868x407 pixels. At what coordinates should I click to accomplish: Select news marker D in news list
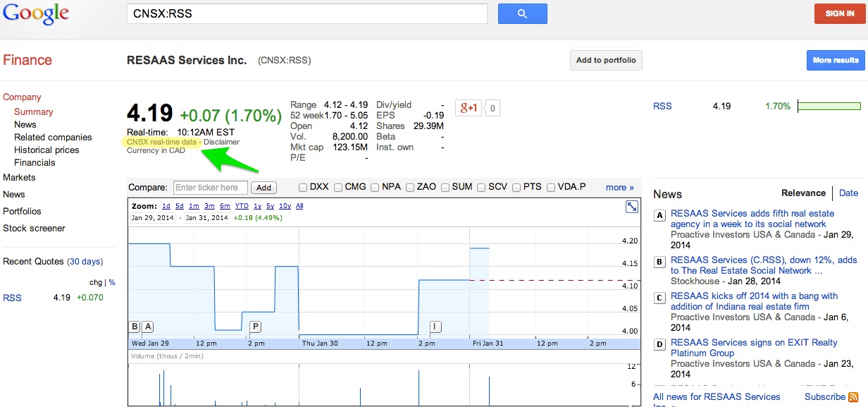660,344
